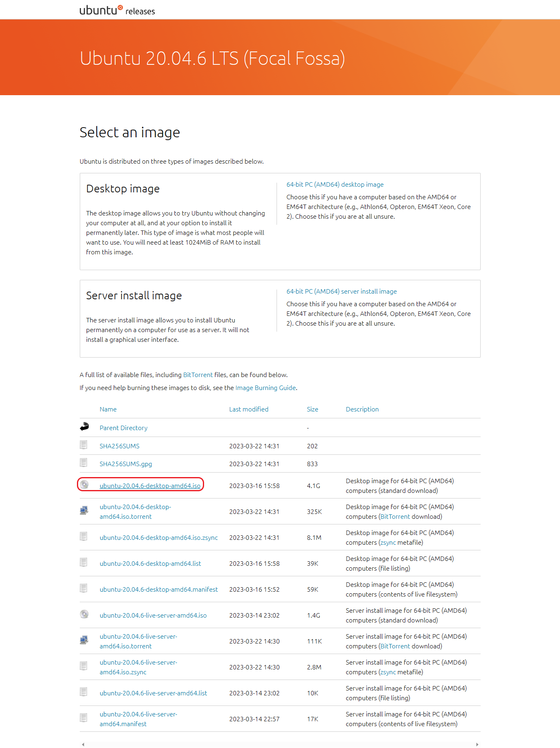The width and height of the screenshot is (560, 748).
Task: Click the 4.1G size cell
Action: 313,486
